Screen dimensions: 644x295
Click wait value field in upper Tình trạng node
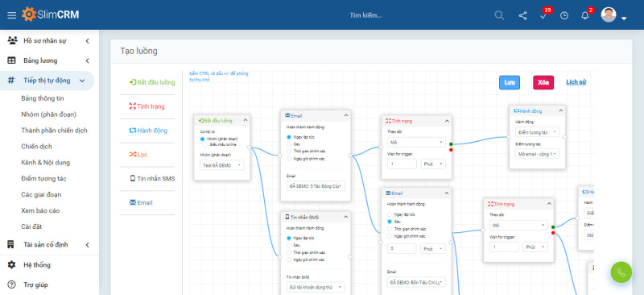pyautogui.click(x=402, y=164)
